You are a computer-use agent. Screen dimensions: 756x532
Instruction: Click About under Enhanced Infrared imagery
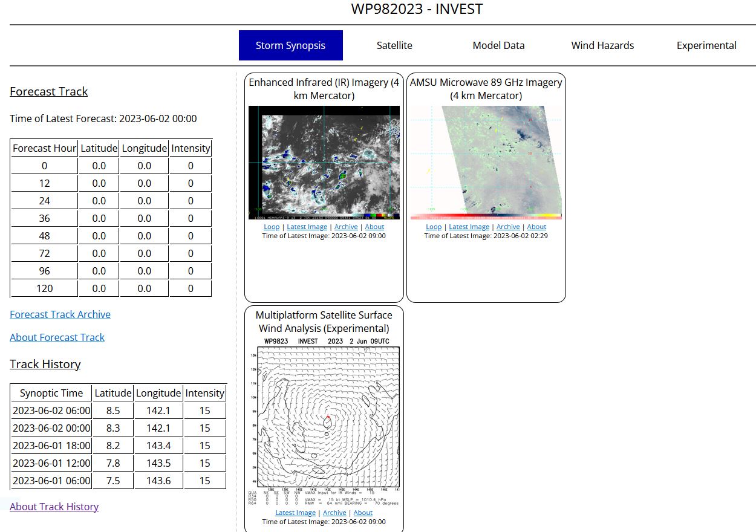(374, 227)
